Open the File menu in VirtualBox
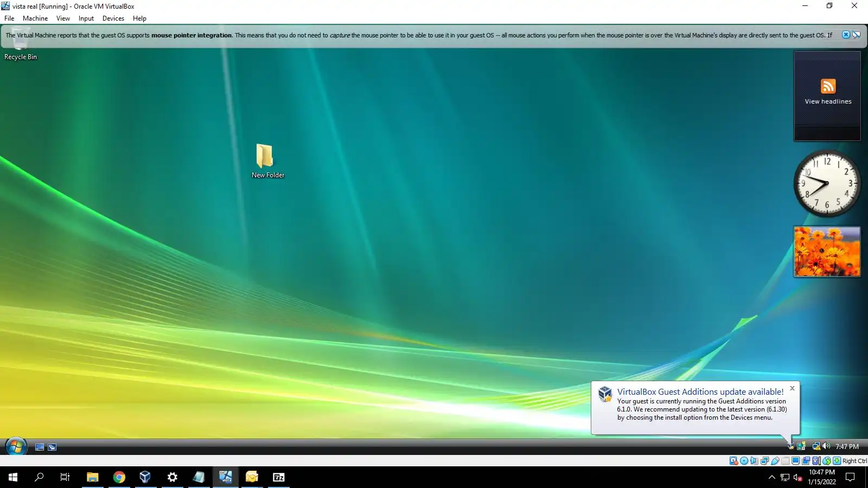 [9, 18]
